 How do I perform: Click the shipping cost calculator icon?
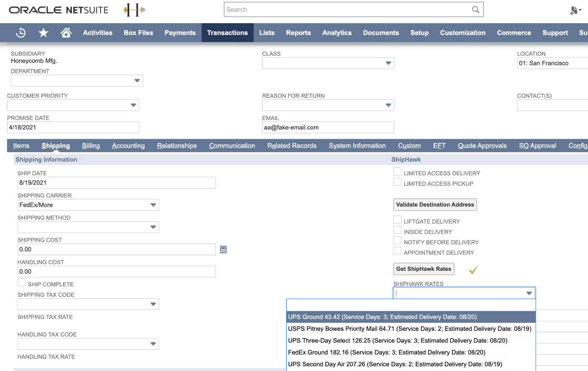tap(223, 249)
